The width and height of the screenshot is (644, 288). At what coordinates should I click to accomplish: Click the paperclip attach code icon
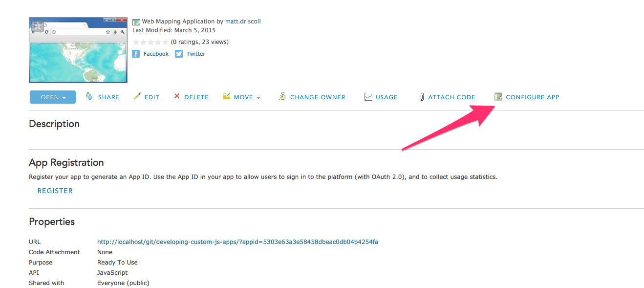click(x=421, y=97)
